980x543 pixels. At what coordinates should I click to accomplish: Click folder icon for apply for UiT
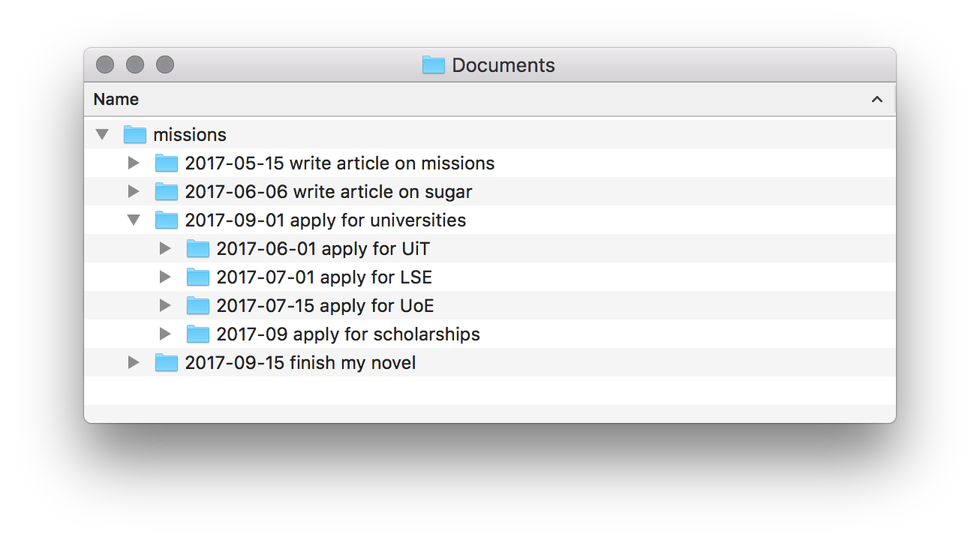point(198,249)
